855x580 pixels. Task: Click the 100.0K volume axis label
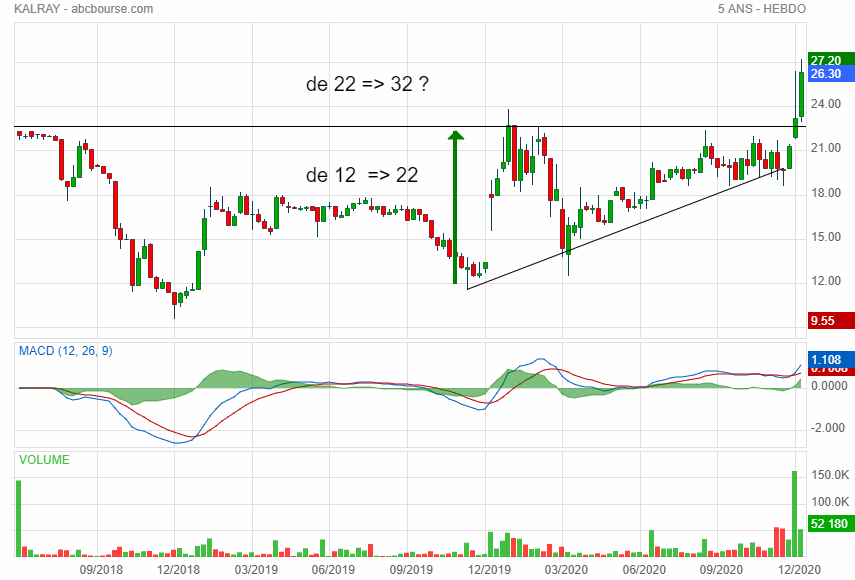coord(830,502)
